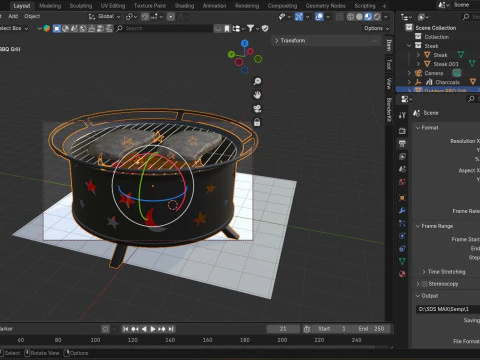Click the lock camera to view padlock icon
This screenshot has width=480, height=360.
[257, 122]
